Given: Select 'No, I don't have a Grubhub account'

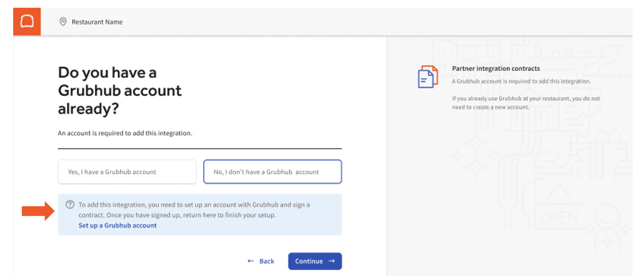Looking at the screenshot, I should (x=272, y=172).
